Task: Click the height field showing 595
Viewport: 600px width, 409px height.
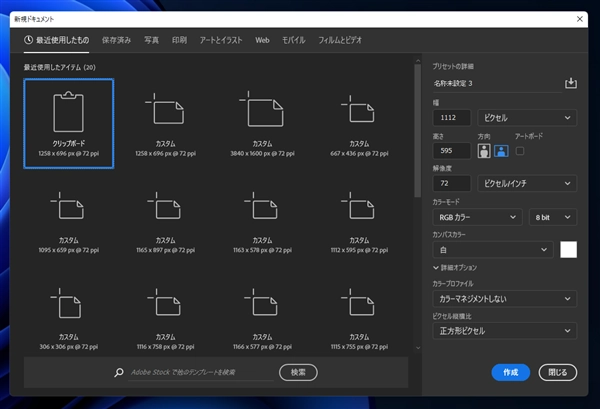Action: (x=452, y=151)
